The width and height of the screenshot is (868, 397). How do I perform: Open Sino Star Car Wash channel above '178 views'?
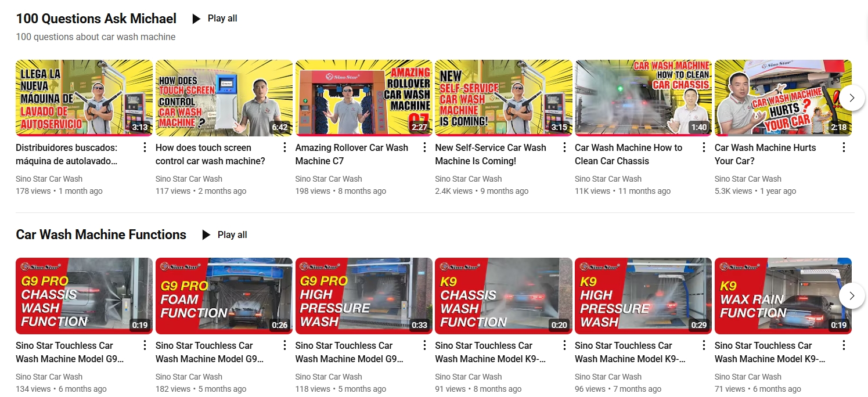pos(49,179)
